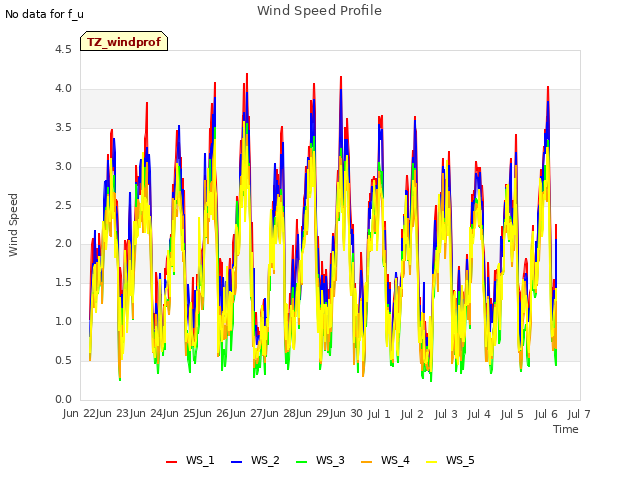Click the Jun 26 x-axis date label
Image resolution: width=640 pixels, height=480 pixels.
213,413
